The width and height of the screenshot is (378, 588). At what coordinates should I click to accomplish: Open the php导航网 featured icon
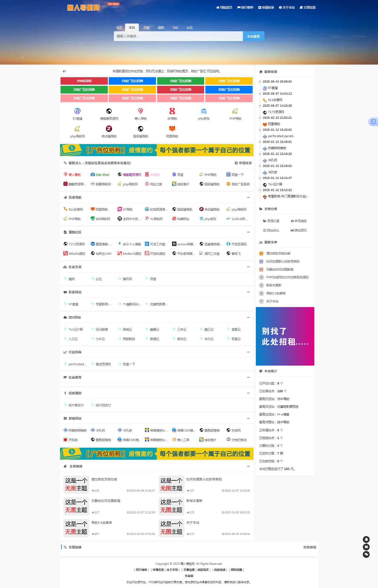[77, 129]
